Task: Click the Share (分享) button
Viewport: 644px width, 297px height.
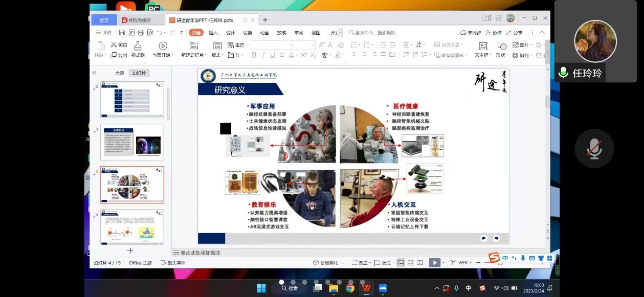Action: [x=514, y=33]
